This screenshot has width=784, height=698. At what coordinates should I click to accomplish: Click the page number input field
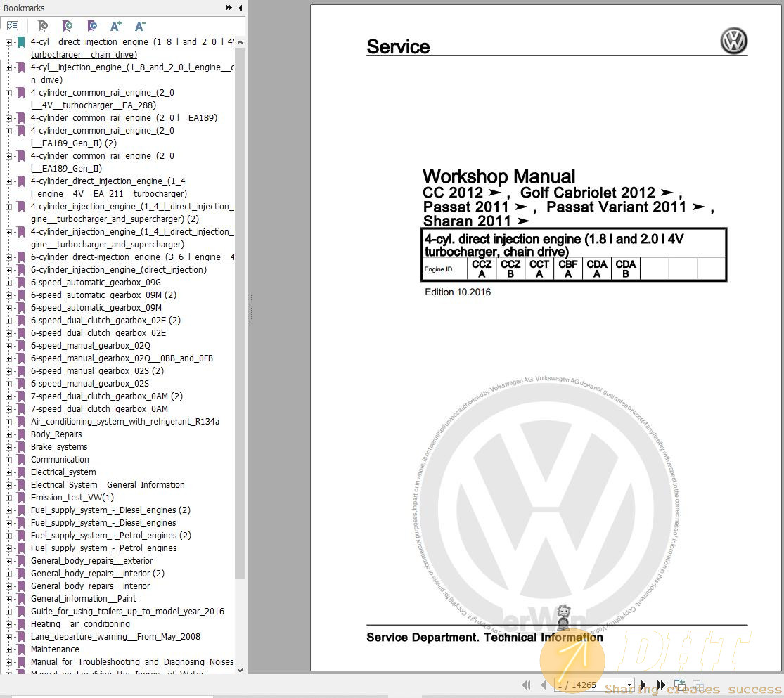pyautogui.click(x=589, y=685)
